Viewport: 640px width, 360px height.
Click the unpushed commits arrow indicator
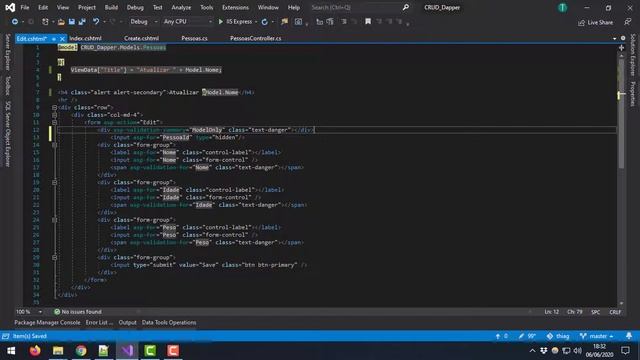pos(501,336)
